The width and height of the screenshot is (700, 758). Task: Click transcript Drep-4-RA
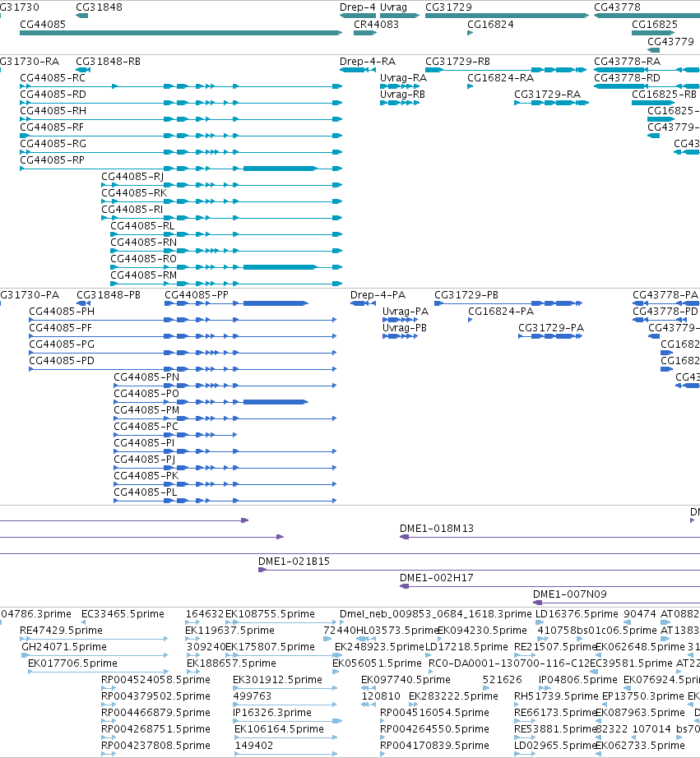click(x=368, y=62)
